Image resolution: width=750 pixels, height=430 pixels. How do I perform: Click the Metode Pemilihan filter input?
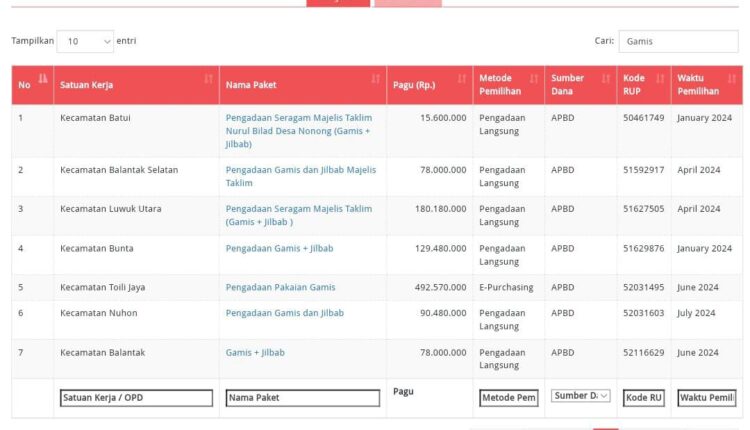pyautogui.click(x=508, y=398)
